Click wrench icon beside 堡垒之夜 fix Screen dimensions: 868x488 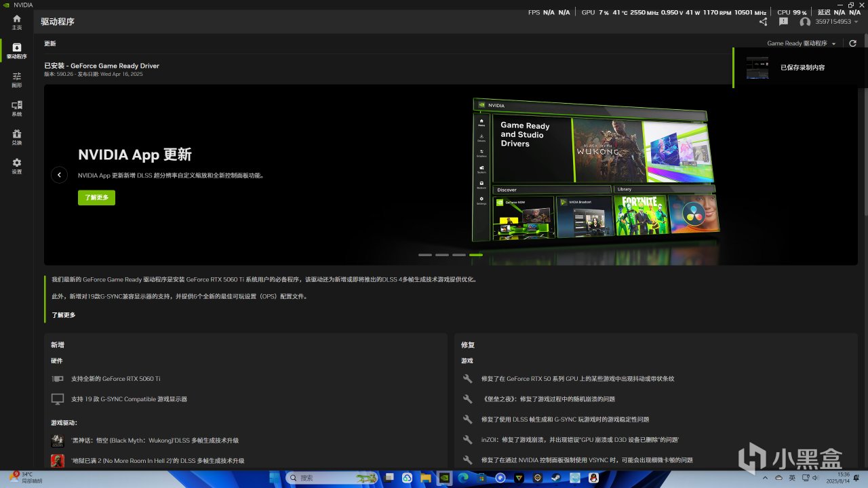(x=467, y=399)
